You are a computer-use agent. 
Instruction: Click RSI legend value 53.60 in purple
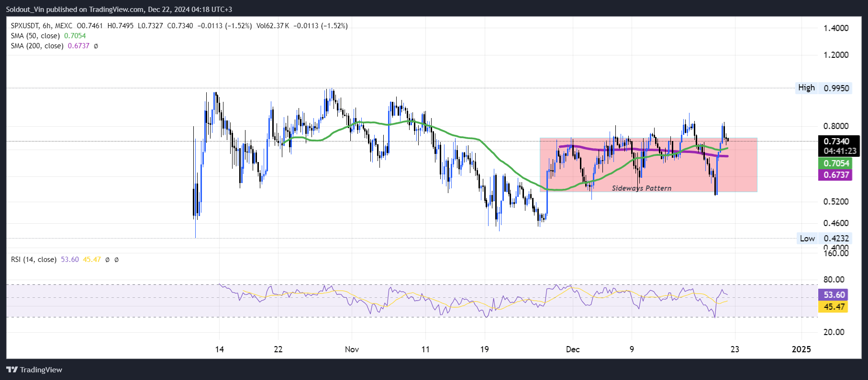click(70, 260)
